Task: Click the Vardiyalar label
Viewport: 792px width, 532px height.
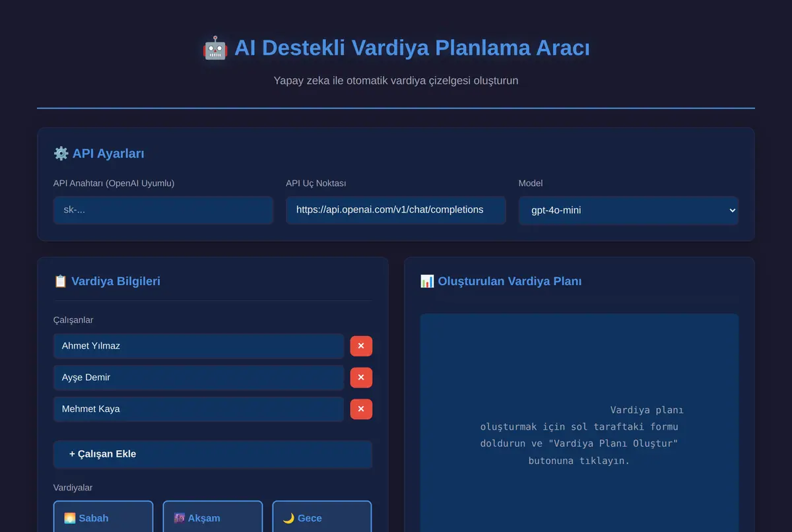Action: click(x=73, y=488)
